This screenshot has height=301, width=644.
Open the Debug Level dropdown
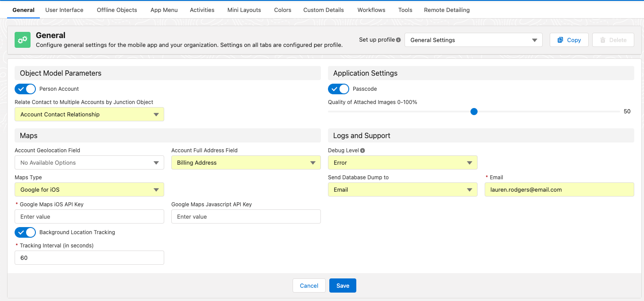click(x=402, y=163)
